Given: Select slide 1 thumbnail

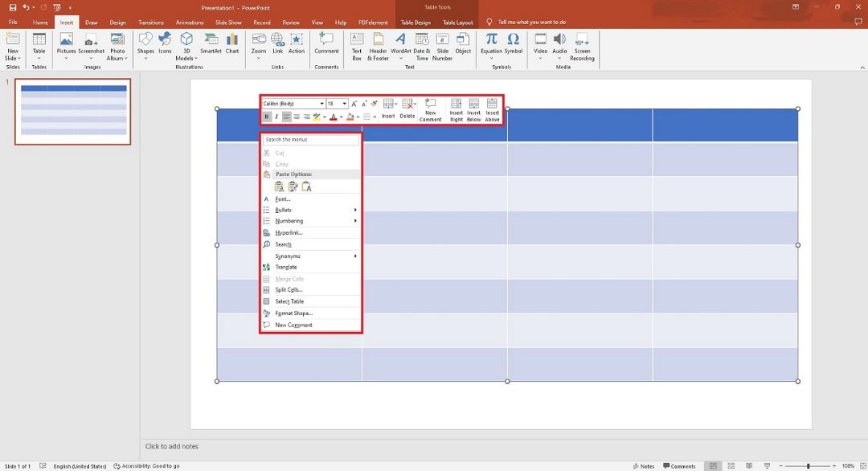Looking at the screenshot, I should point(73,112).
